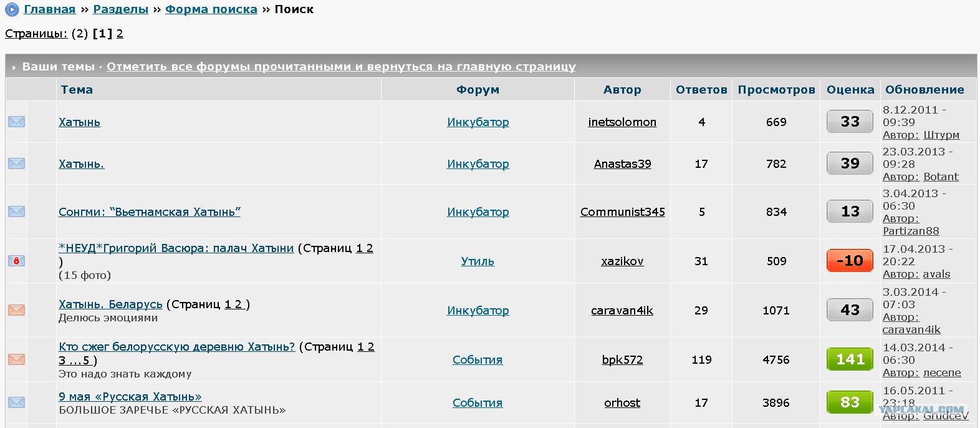The height and width of the screenshot is (428, 980).
Task: Click the 43 grey rating badge
Action: (850, 310)
